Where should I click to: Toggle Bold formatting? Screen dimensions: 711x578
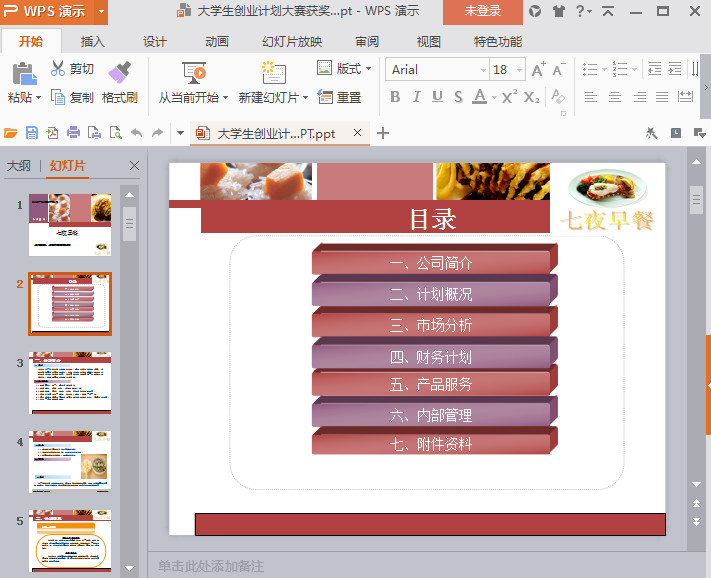pos(395,97)
